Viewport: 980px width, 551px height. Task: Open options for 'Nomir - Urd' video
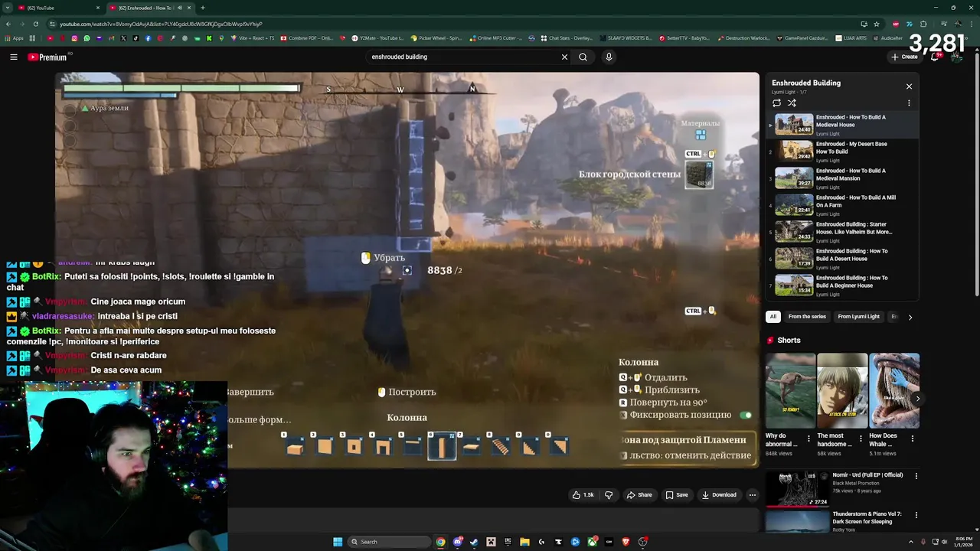tap(916, 476)
